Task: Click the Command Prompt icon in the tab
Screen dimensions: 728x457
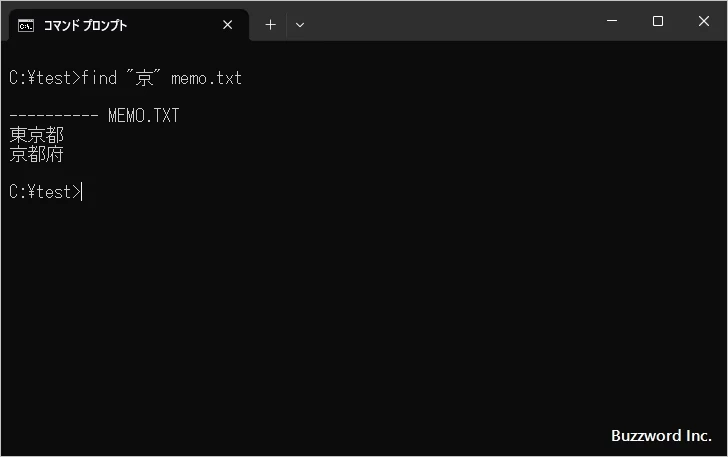Action: click(26, 25)
